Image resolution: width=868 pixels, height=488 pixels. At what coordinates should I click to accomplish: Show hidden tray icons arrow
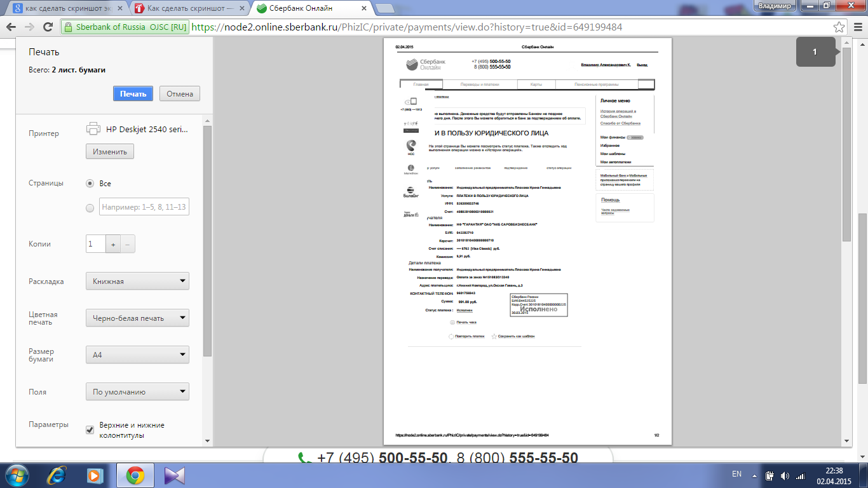pos(754,475)
